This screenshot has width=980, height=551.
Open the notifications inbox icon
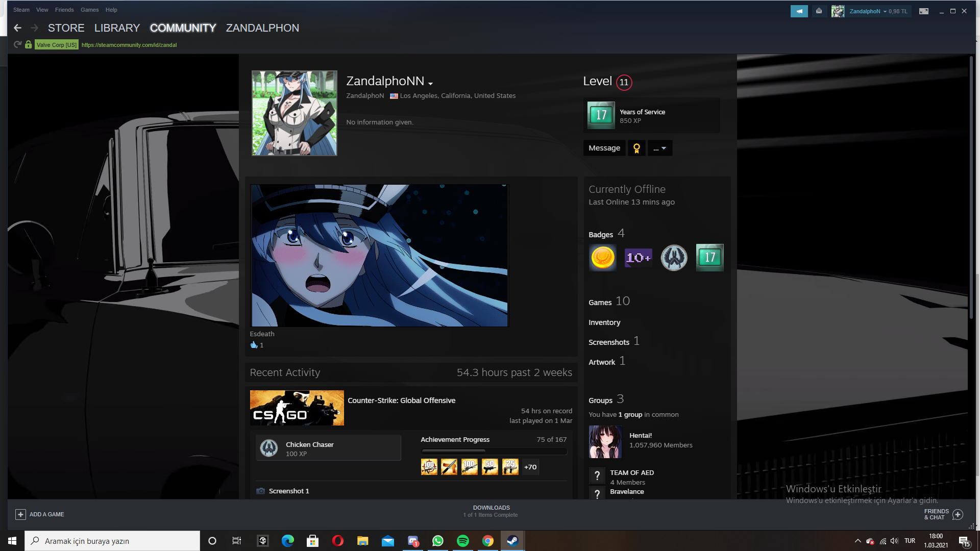tap(819, 11)
